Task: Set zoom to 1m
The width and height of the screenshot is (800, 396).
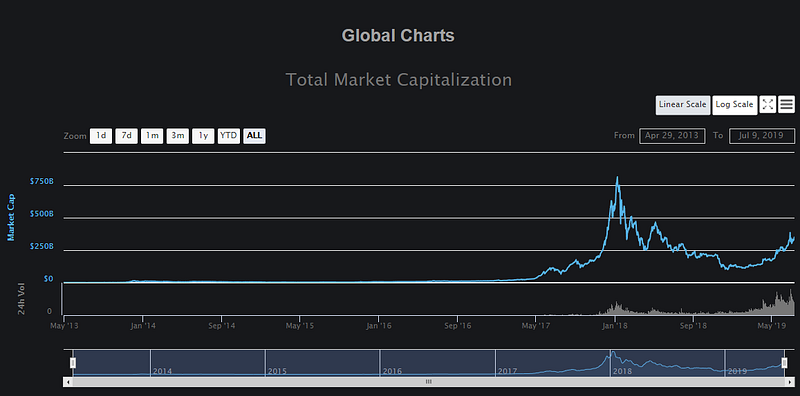Action: click(x=152, y=136)
